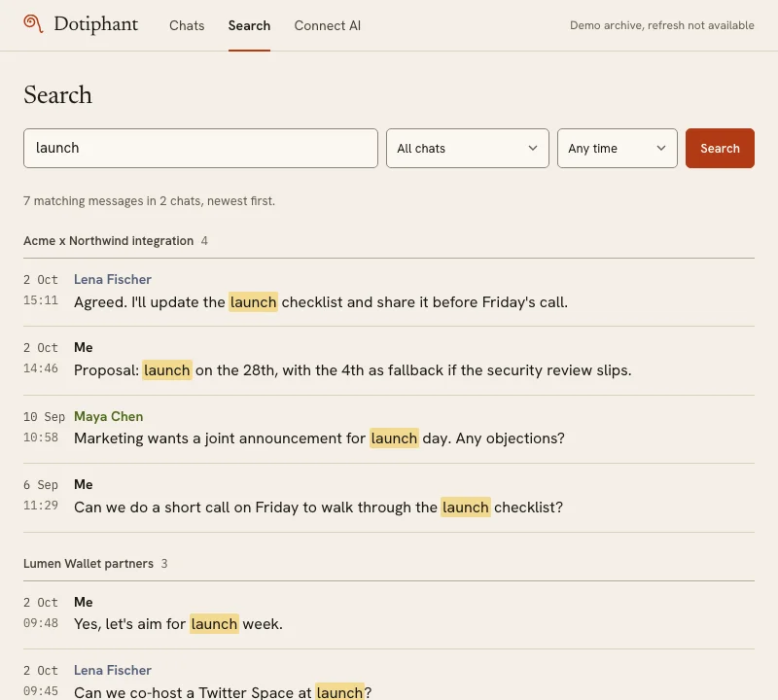Click the highlighted 'launch' in Maya Chen's message
Viewport: 778px width, 700px height.
pos(394,438)
